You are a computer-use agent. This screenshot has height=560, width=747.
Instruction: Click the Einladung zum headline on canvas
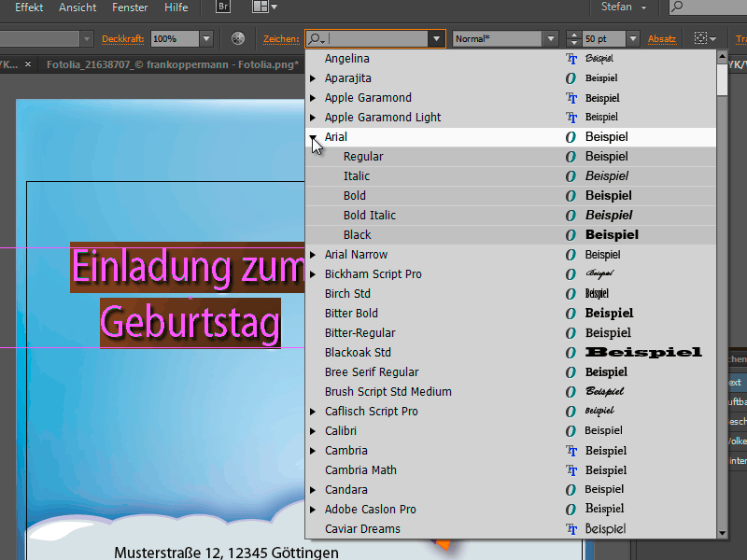tap(188, 267)
